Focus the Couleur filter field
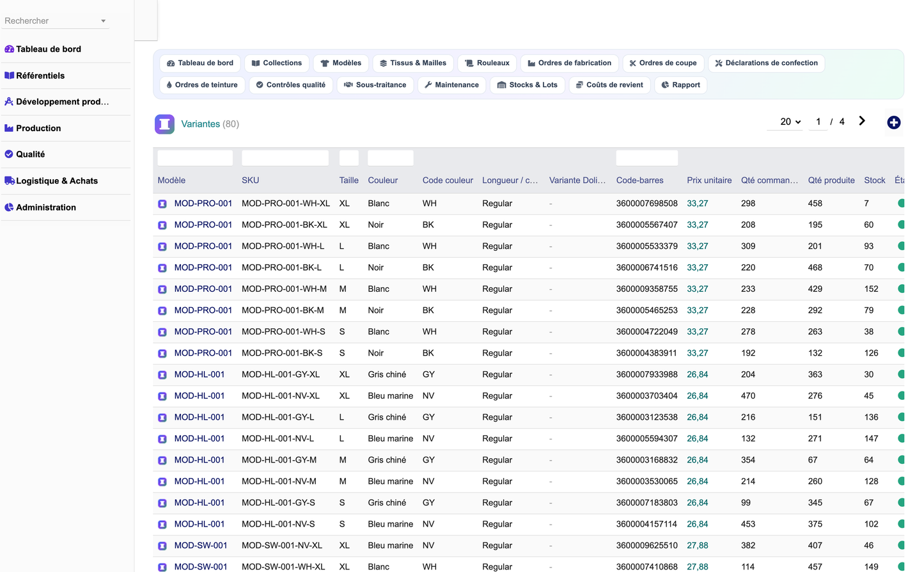924x572 pixels. coord(391,158)
